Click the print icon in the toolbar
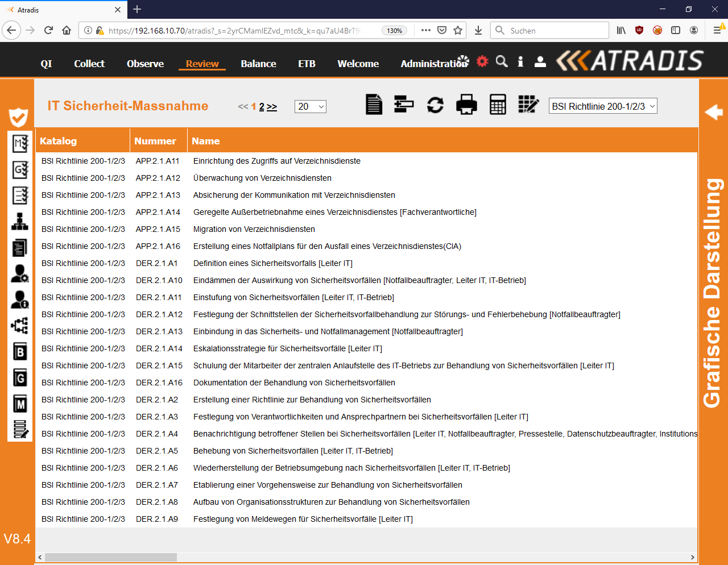The height and width of the screenshot is (565, 728). (x=466, y=105)
